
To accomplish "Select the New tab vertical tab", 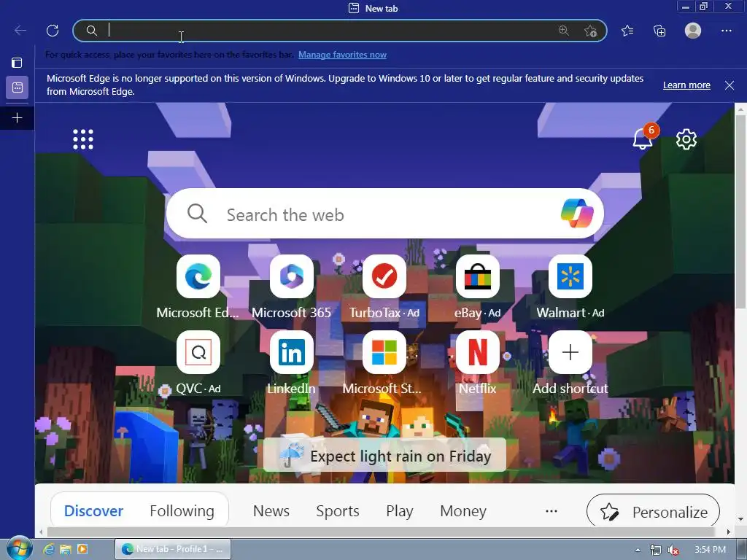I will (x=18, y=87).
